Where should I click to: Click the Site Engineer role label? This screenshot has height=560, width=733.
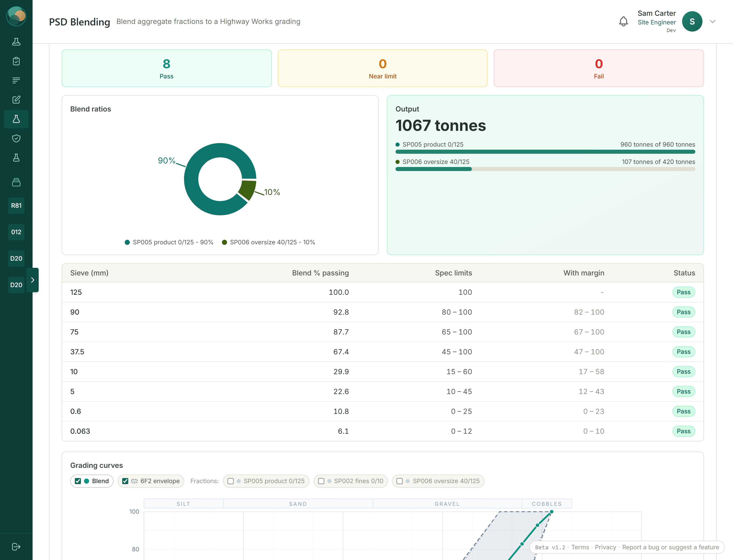[657, 22]
